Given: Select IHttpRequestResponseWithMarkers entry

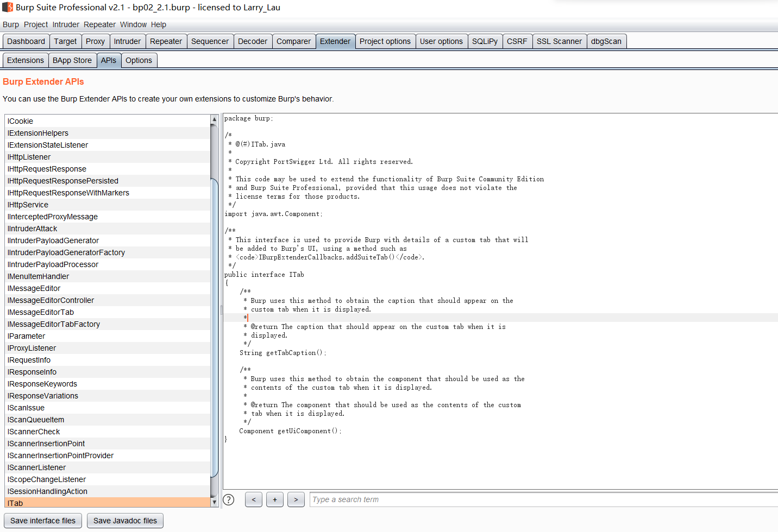Looking at the screenshot, I should pyautogui.click(x=108, y=193).
